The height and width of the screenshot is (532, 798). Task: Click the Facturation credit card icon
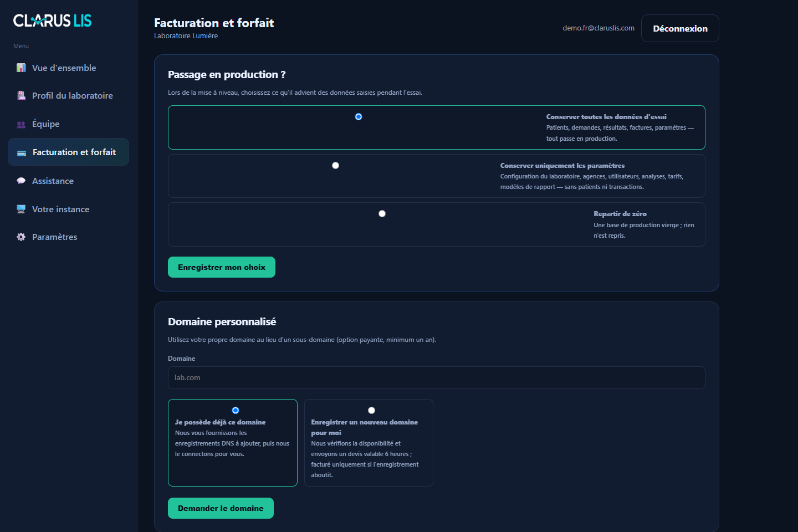pyautogui.click(x=22, y=152)
